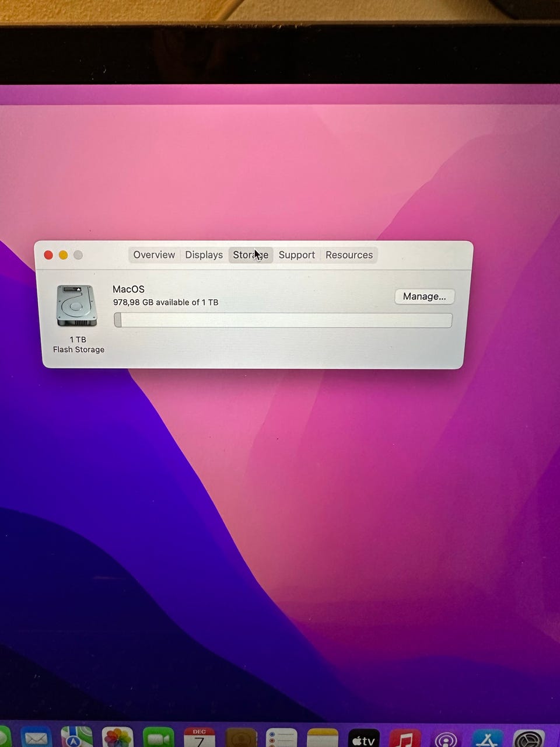The image size is (560, 747).
Task: Launch Reminders from the Dock
Action: [282, 738]
